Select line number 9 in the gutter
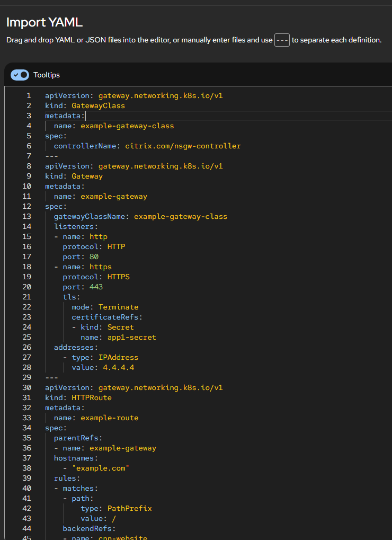 click(29, 176)
